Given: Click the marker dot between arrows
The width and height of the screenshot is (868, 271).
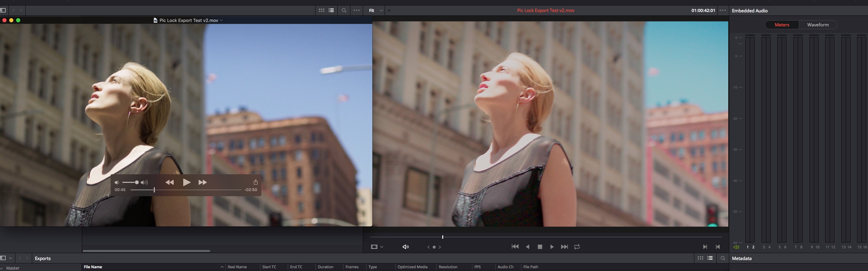Looking at the screenshot, I should (434, 247).
